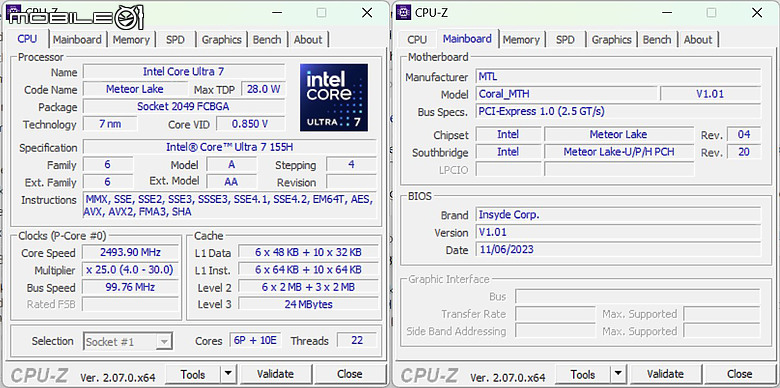
Task: Click the Stepping value '4'
Action: tap(351, 164)
